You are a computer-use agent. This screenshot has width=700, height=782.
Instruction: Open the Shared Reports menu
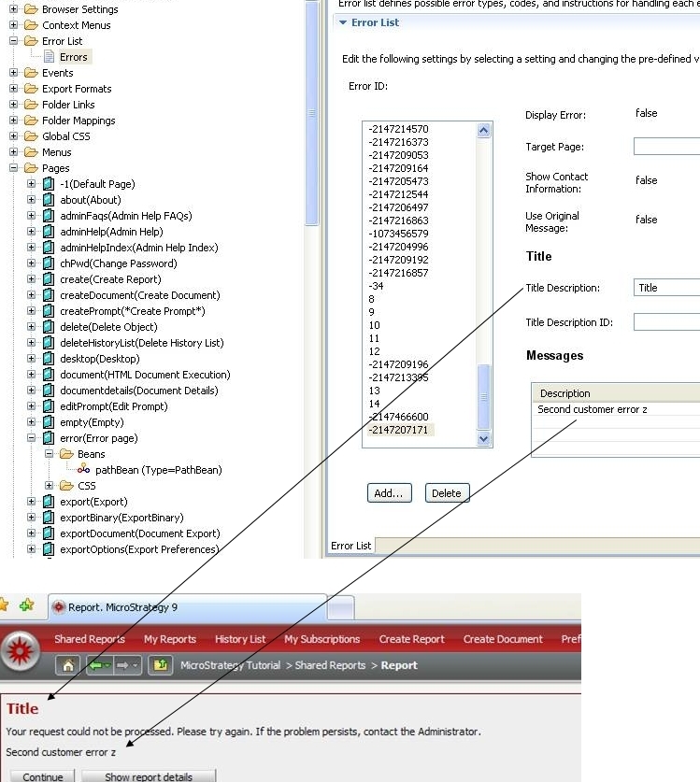[x=90, y=639]
